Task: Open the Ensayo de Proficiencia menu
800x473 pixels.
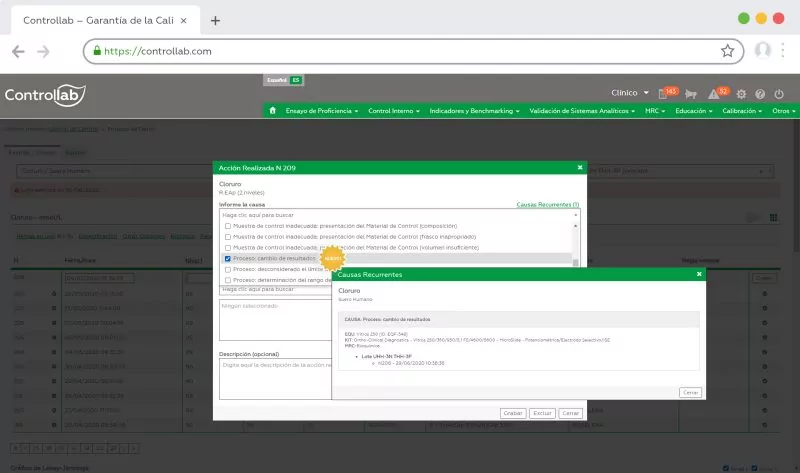Action: (322, 111)
